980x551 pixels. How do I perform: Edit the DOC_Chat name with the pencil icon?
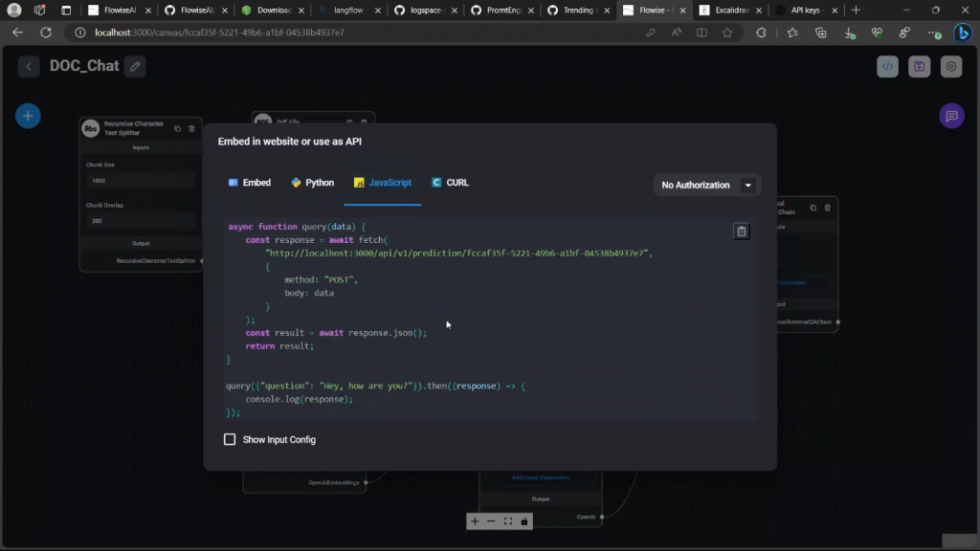pyautogui.click(x=135, y=67)
